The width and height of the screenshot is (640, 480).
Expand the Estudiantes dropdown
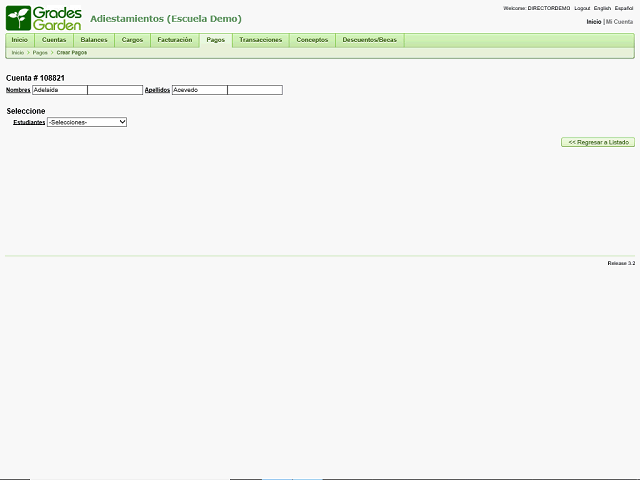coord(87,122)
